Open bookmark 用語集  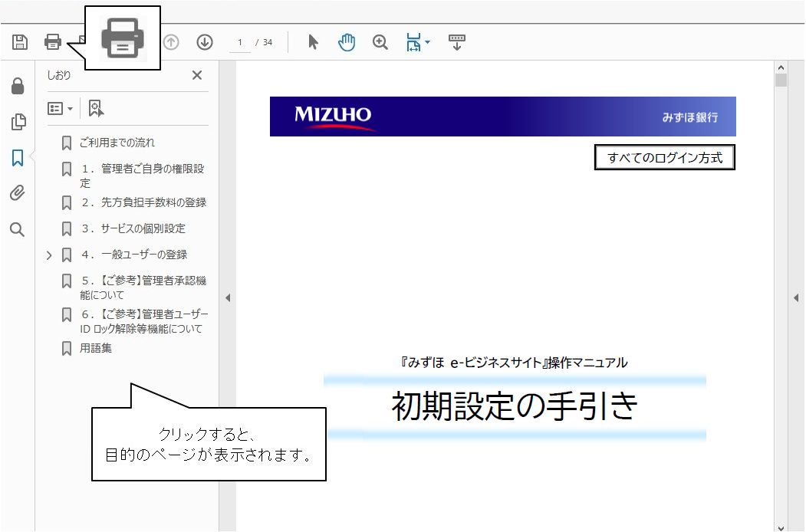point(96,348)
